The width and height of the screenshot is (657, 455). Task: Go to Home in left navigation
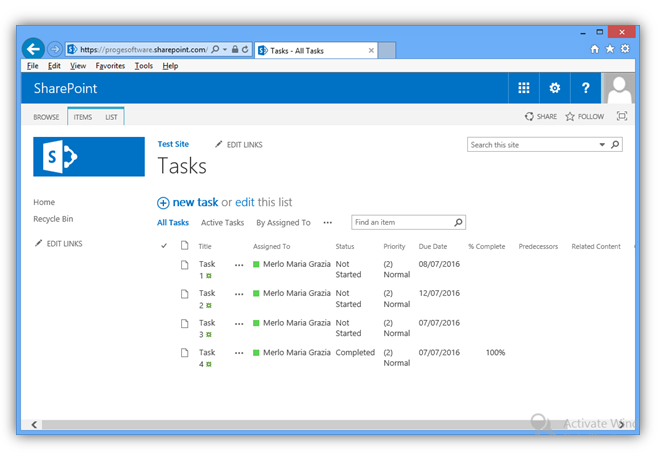pyautogui.click(x=44, y=202)
